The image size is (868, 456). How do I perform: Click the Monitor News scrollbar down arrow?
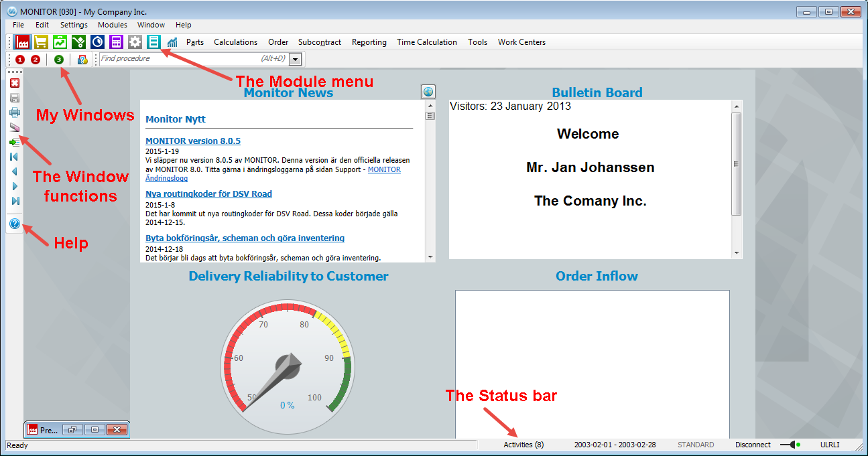tap(430, 256)
